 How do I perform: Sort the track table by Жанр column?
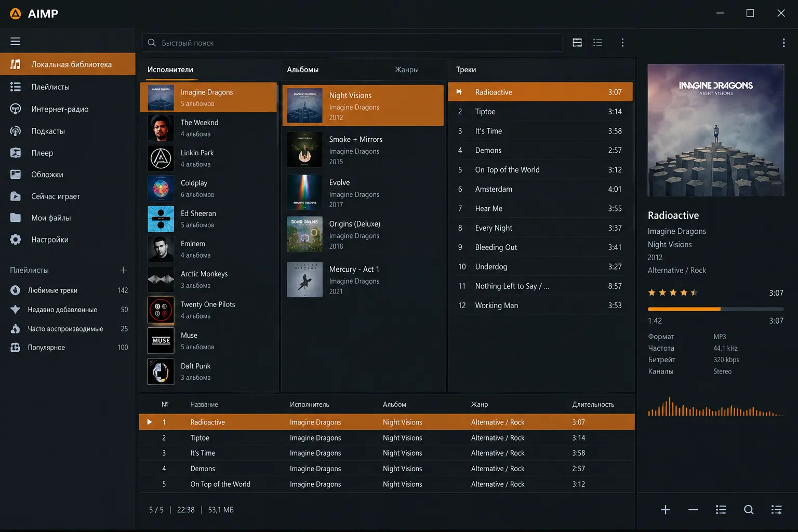[x=480, y=404]
